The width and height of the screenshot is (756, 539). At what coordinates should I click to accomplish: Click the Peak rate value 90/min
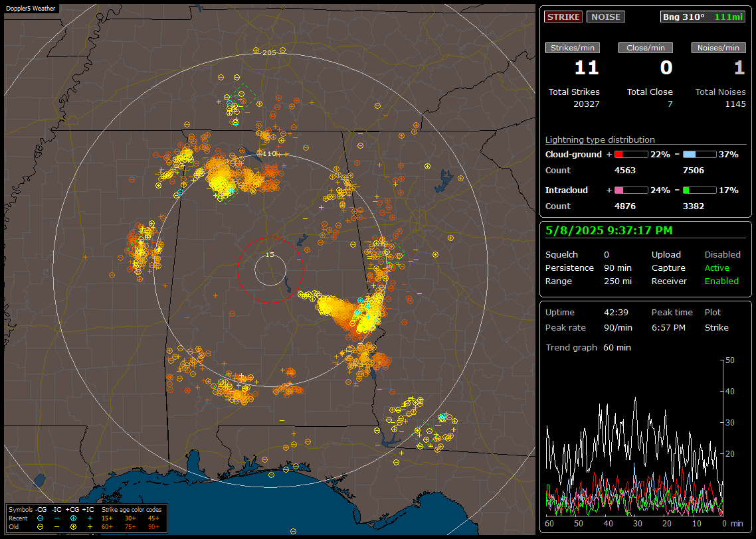[618, 327]
